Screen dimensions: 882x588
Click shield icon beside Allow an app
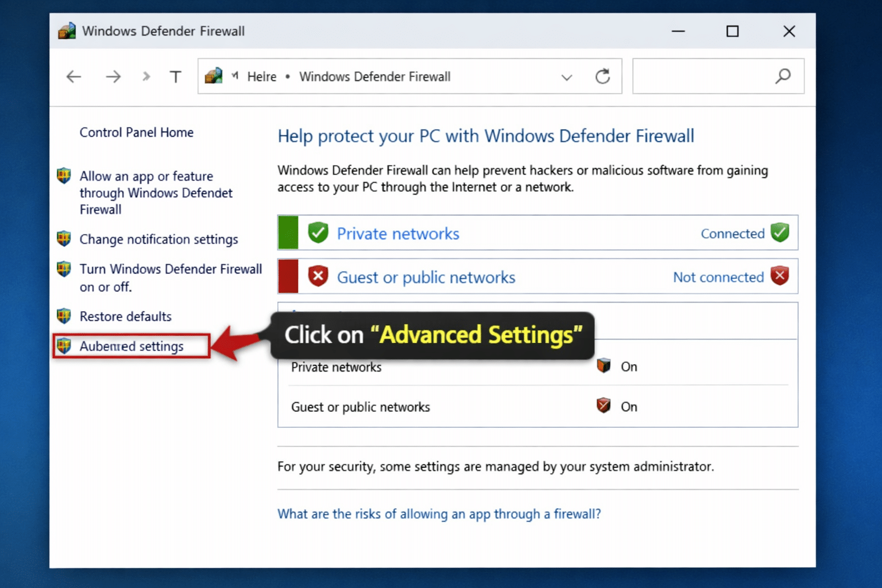point(64,176)
